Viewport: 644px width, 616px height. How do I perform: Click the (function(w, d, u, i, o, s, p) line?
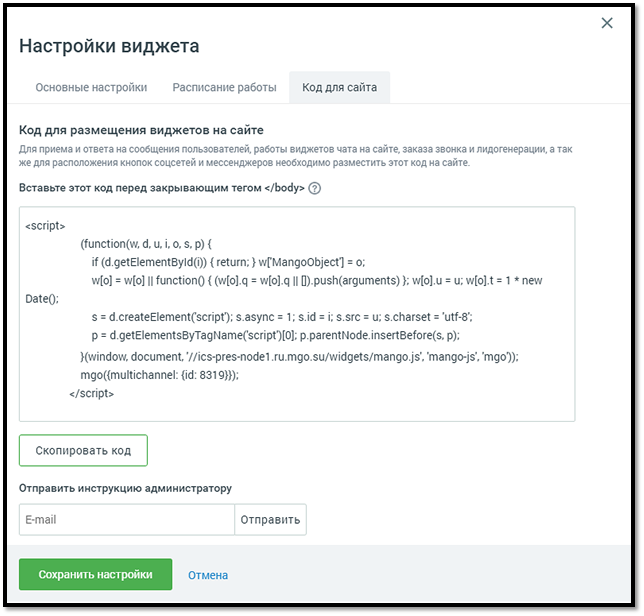pos(146,244)
